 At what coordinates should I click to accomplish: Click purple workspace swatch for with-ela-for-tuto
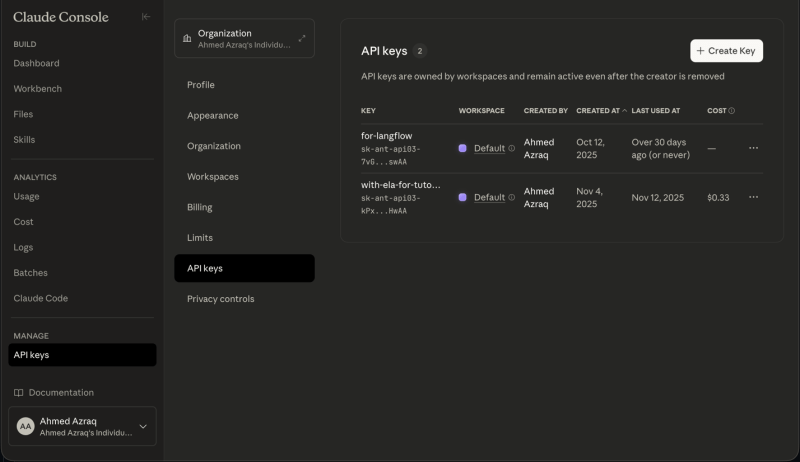point(462,197)
